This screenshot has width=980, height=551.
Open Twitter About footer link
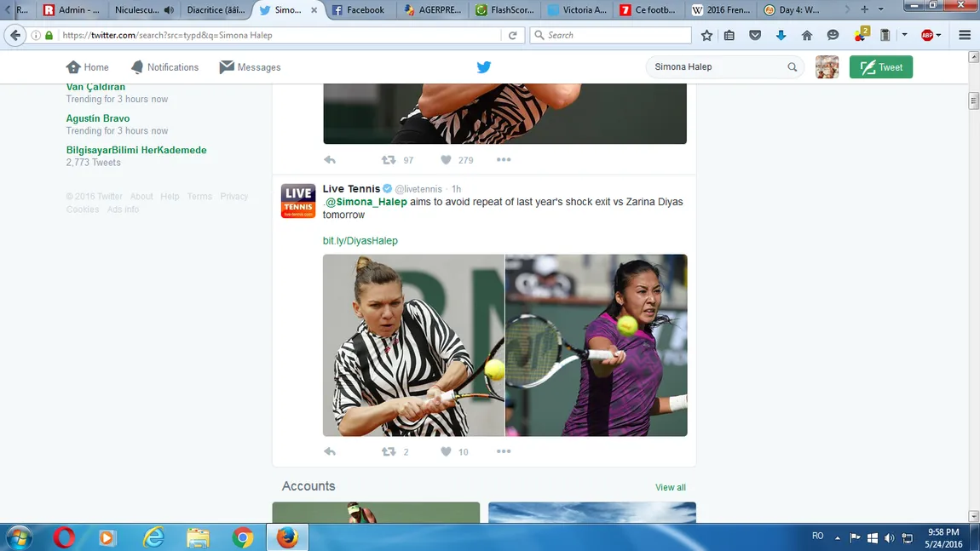tap(141, 196)
